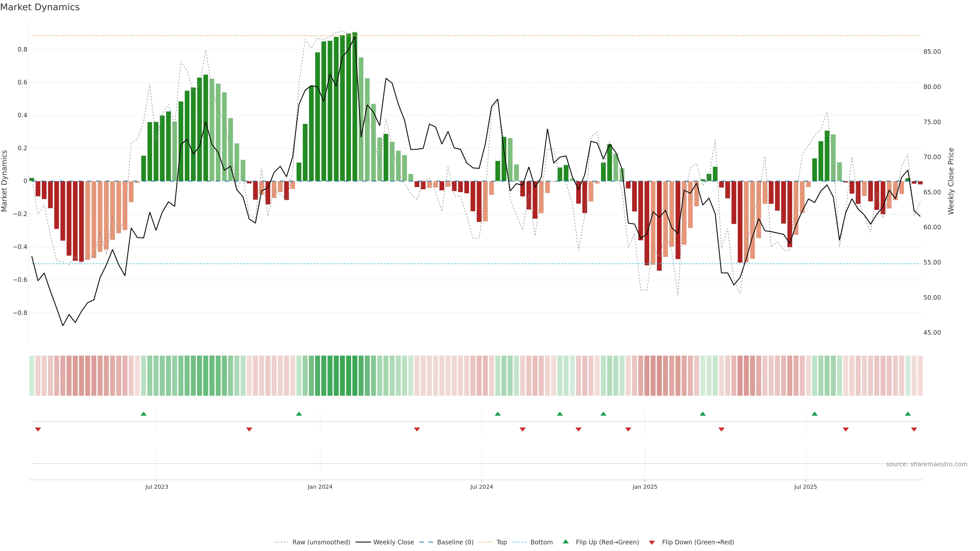Click the Weekly Close Price axis title
Screen dimensions: 980x551
pyautogui.click(x=951, y=181)
